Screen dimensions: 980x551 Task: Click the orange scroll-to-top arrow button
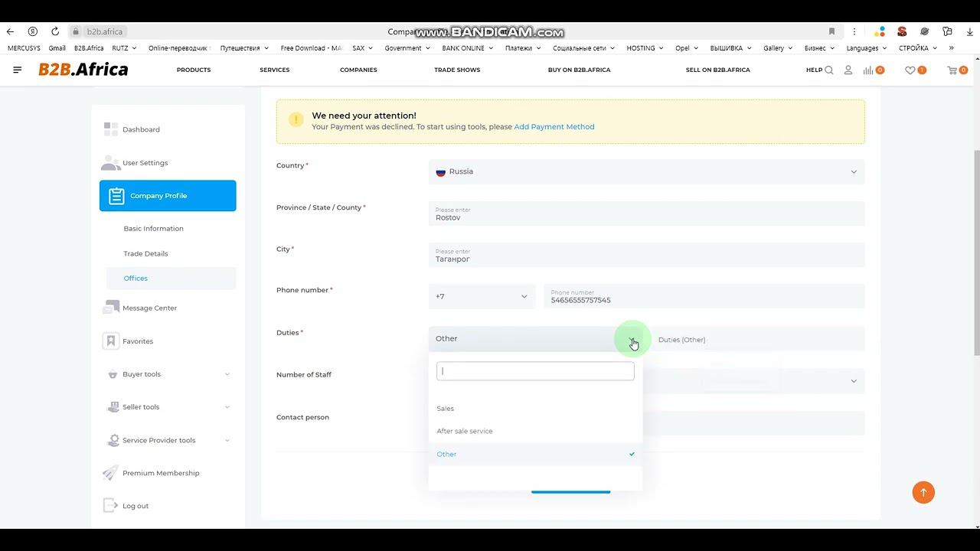point(923,492)
